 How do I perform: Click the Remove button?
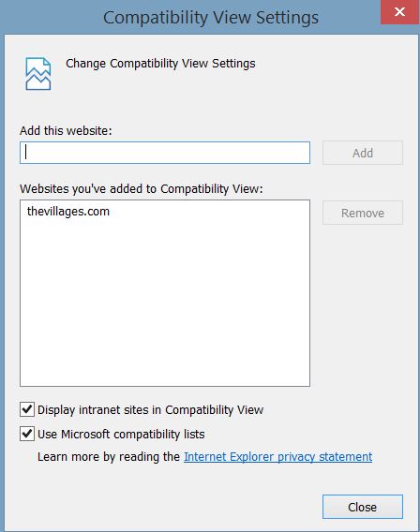click(363, 213)
